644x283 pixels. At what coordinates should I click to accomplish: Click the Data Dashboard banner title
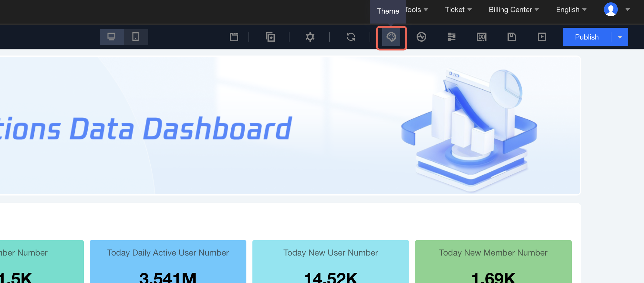point(146,129)
